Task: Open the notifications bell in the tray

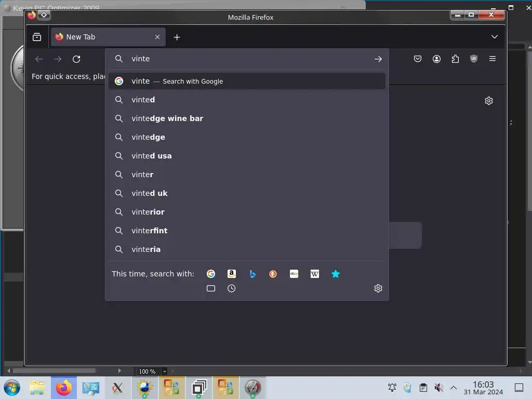Action: click(x=392, y=388)
